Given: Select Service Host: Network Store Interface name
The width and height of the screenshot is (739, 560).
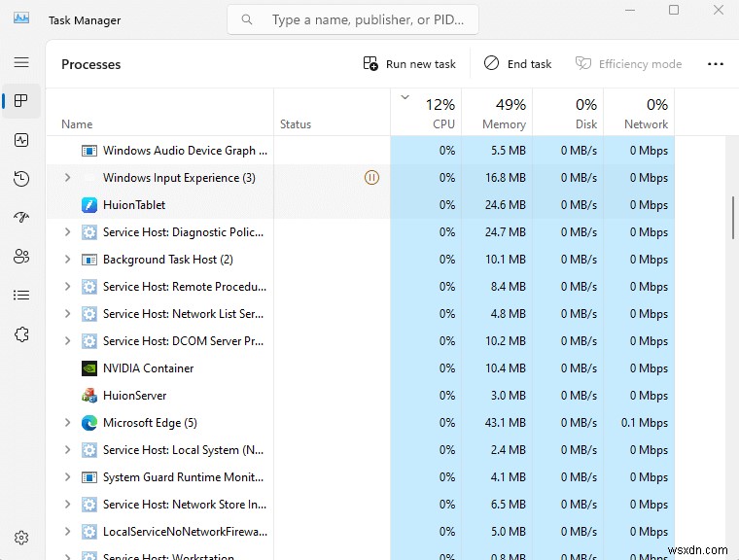Looking at the screenshot, I should click(x=185, y=505).
